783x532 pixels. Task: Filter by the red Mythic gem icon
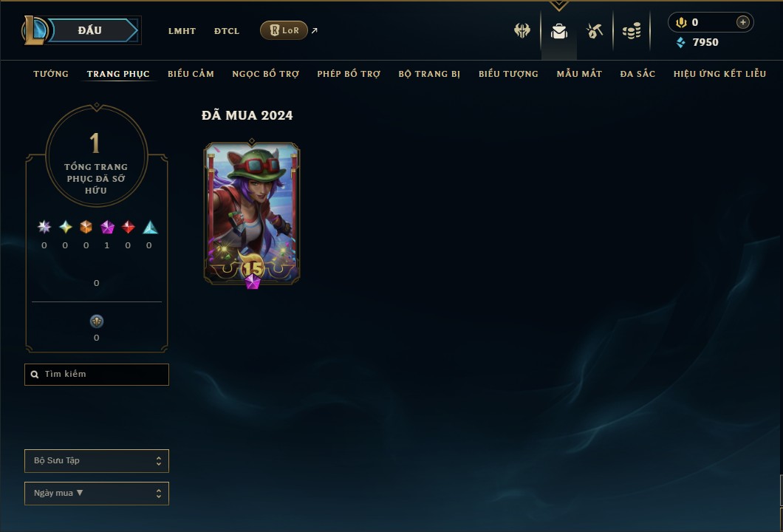[129, 228]
